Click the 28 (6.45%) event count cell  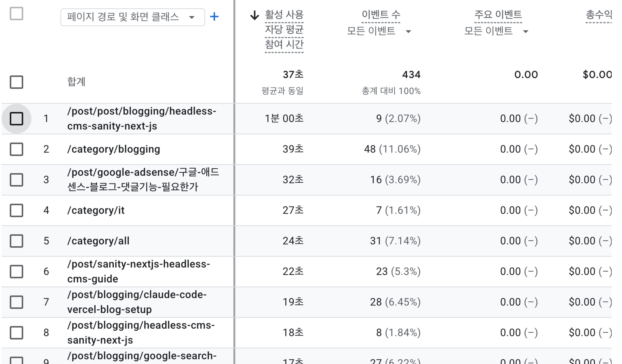click(x=395, y=302)
